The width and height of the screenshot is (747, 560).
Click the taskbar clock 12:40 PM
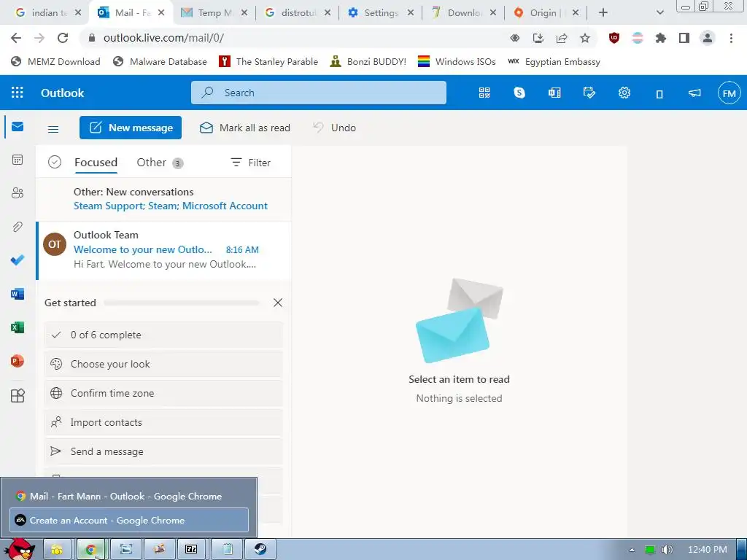707,550
